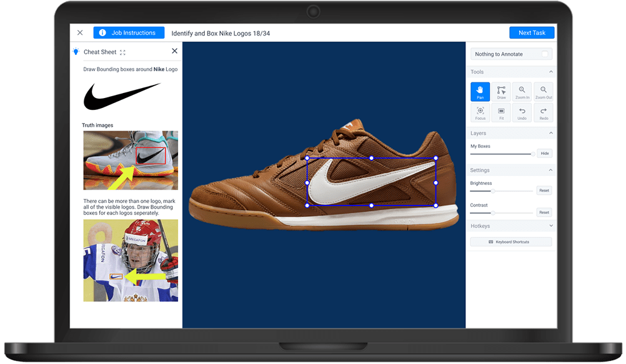Go to the Next Task

[x=532, y=32]
